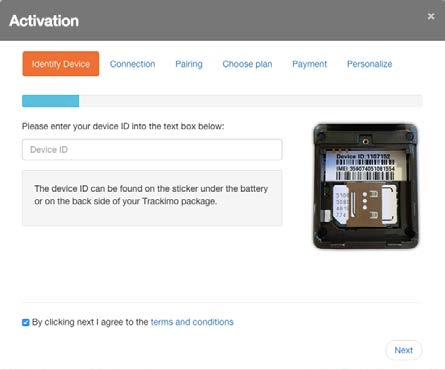
Task: Switch to the Connection step
Action: (132, 64)
